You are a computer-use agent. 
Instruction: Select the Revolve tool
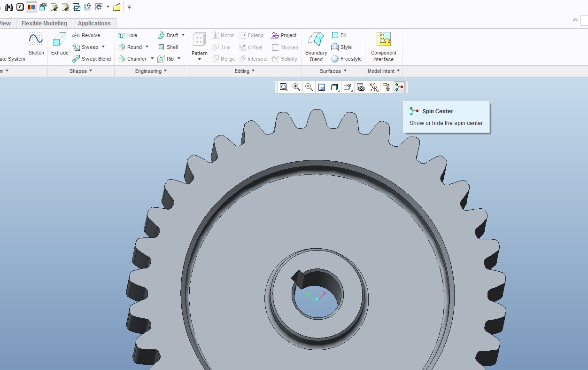click(x=86, y=35)
